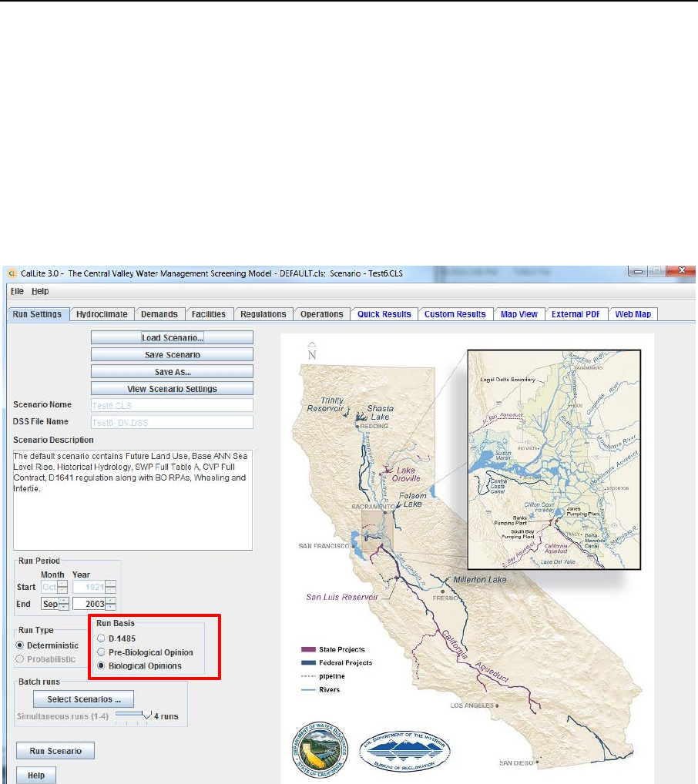Go to the Regulations tab
The width and height of the screenshot is (698, 784).
[263, 314]
